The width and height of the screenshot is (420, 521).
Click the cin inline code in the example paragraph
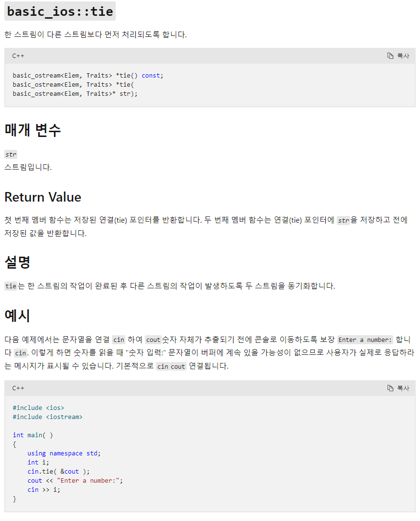point(118,340)
